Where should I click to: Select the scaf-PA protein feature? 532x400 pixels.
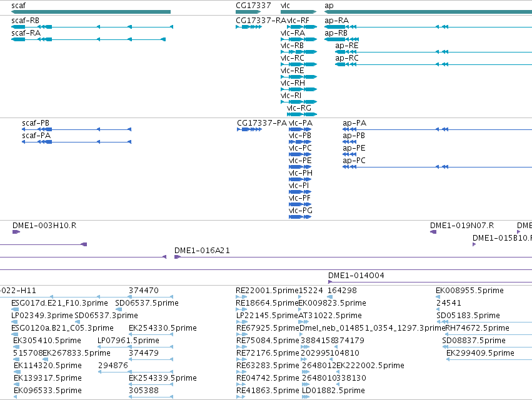coord(77,142)
